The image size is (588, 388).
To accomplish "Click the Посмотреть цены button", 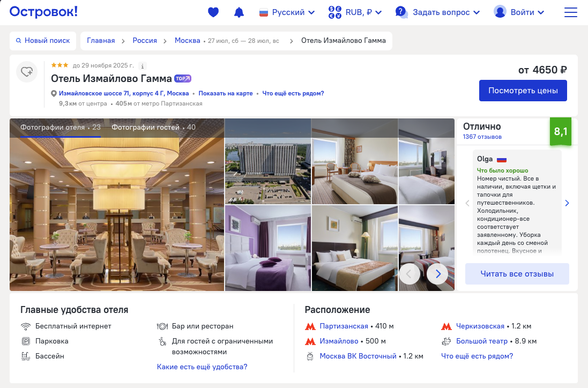I will tap(523, 91).
